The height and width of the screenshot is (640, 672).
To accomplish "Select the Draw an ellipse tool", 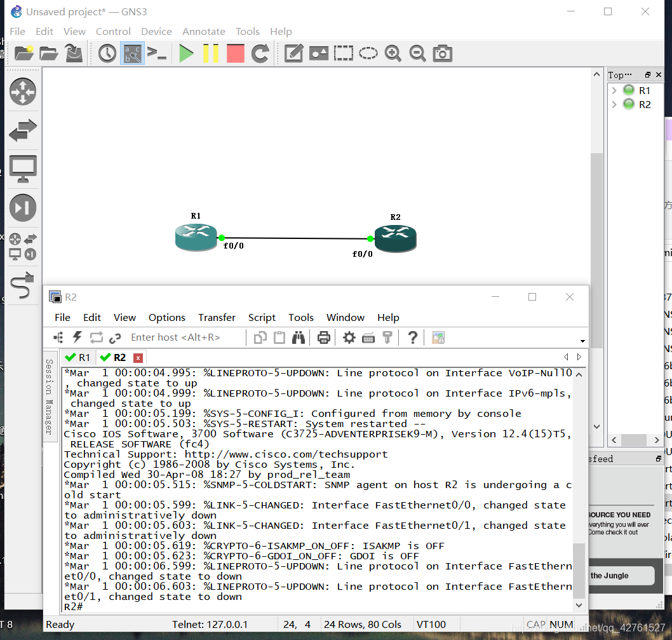I will point(368,53).
